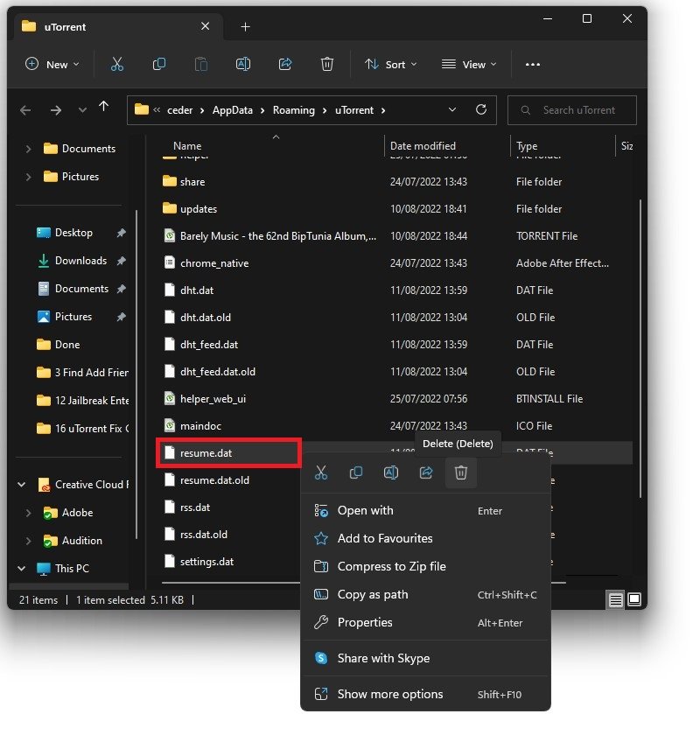The height and width of the screenshot is (735, 700).
Task: Click the Copy icon in context menu
Action: coord(356,473)
